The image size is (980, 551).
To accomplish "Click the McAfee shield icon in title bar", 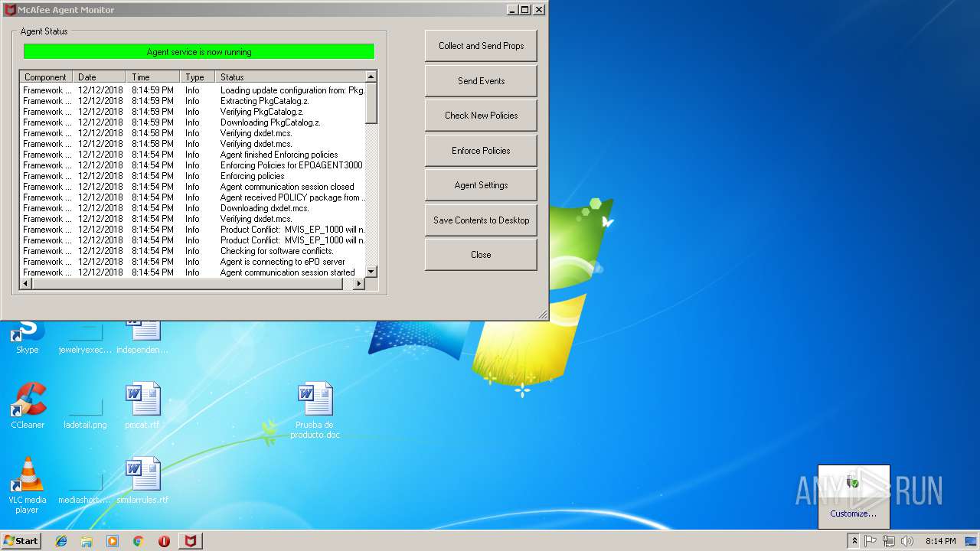I will click(10, 10).
